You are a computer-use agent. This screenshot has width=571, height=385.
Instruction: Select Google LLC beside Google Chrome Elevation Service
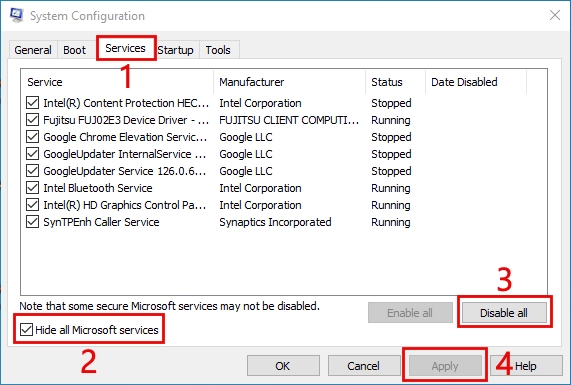click(x=246, y=137)
